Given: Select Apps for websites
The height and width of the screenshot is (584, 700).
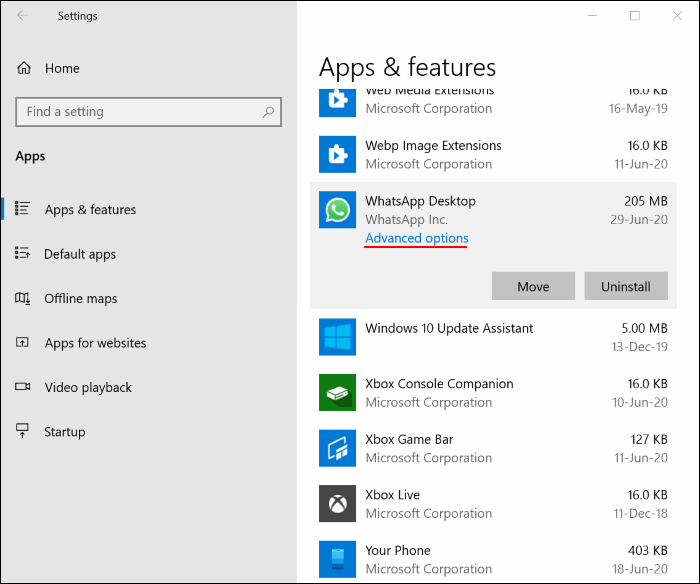Looking at the screenshot, I should click(x=96, y=343).
